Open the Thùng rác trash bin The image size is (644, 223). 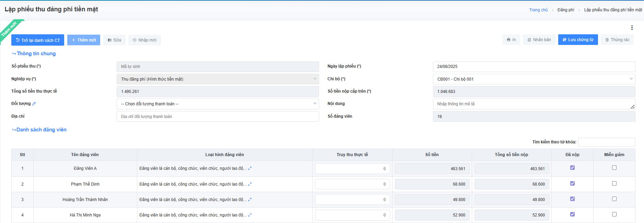pos(617,40)
